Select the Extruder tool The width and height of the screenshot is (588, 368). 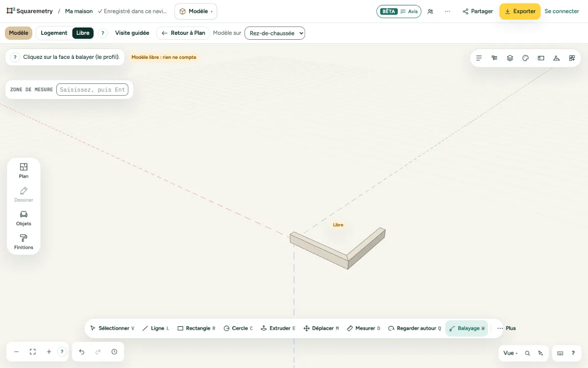278,328
